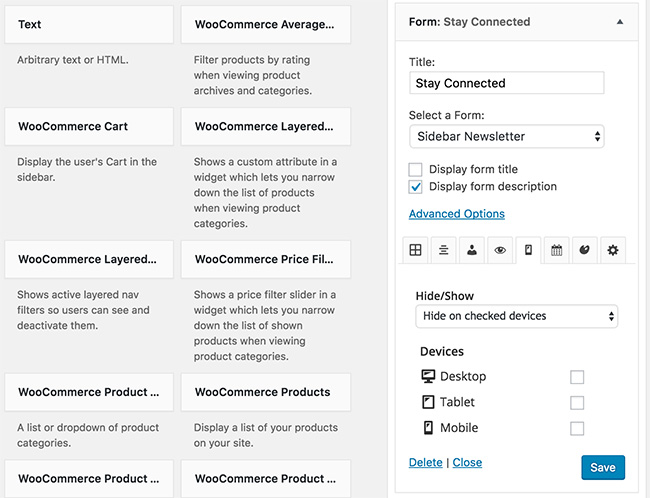Image resolution: width=650 pixels, height=498 pixels.
Task: Click the "Arbitrary text or HTML." description
Action: (x=73, y=60)
